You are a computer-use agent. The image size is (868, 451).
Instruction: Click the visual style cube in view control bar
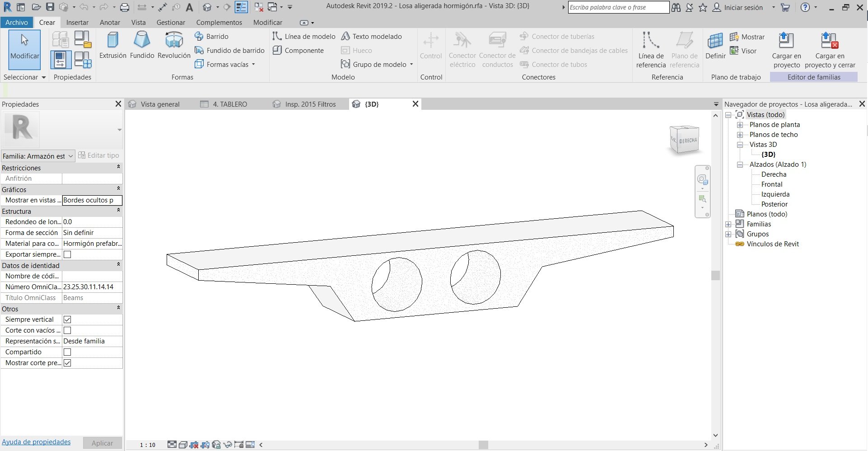point(183,445)
